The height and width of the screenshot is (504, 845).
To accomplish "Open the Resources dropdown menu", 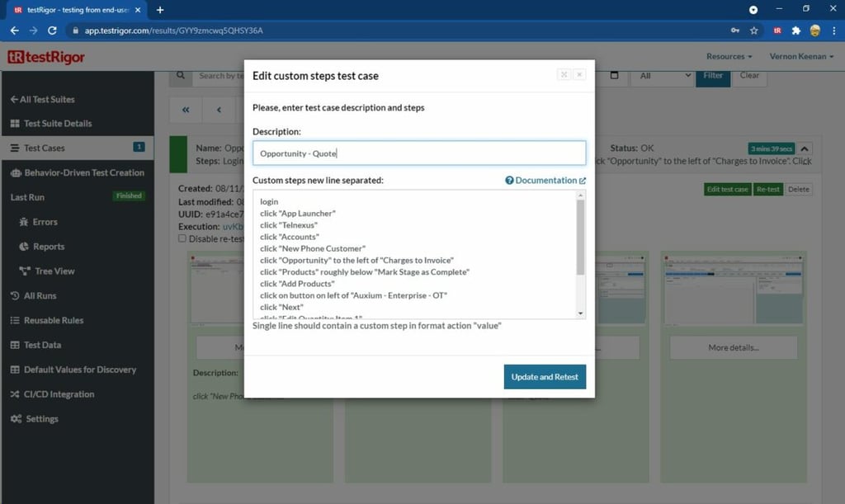I will (x=729, y=57).
